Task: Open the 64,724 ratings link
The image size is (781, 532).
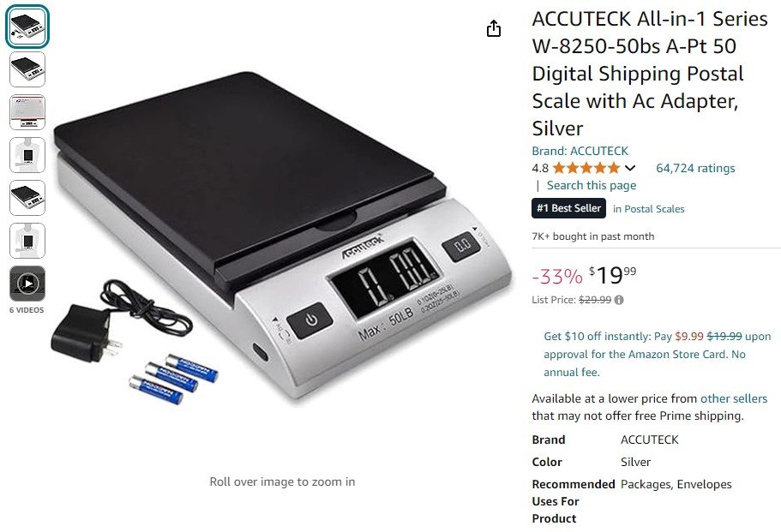Action: pos(695,168)
